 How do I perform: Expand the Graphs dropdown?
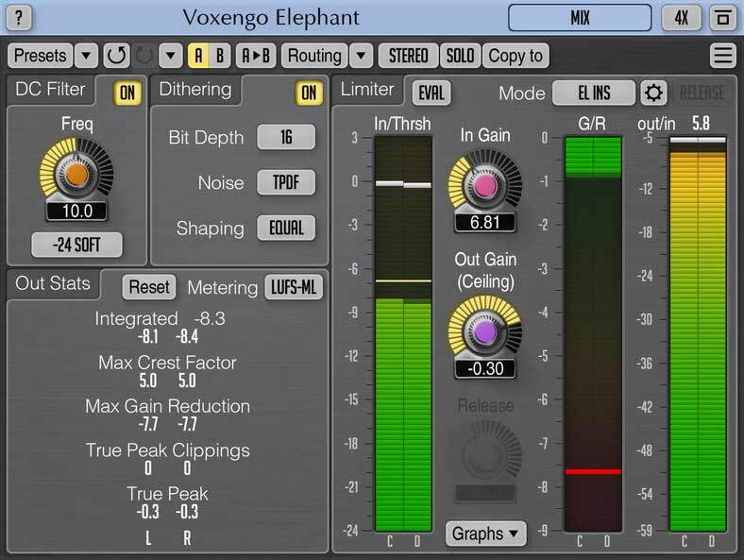click(x=485, y=534)
